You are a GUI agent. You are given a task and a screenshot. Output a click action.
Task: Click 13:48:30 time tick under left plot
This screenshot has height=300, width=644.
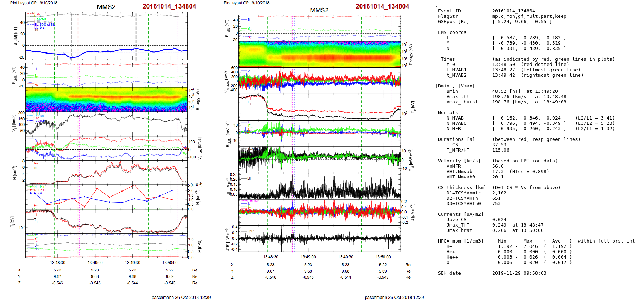click(57, 263)
